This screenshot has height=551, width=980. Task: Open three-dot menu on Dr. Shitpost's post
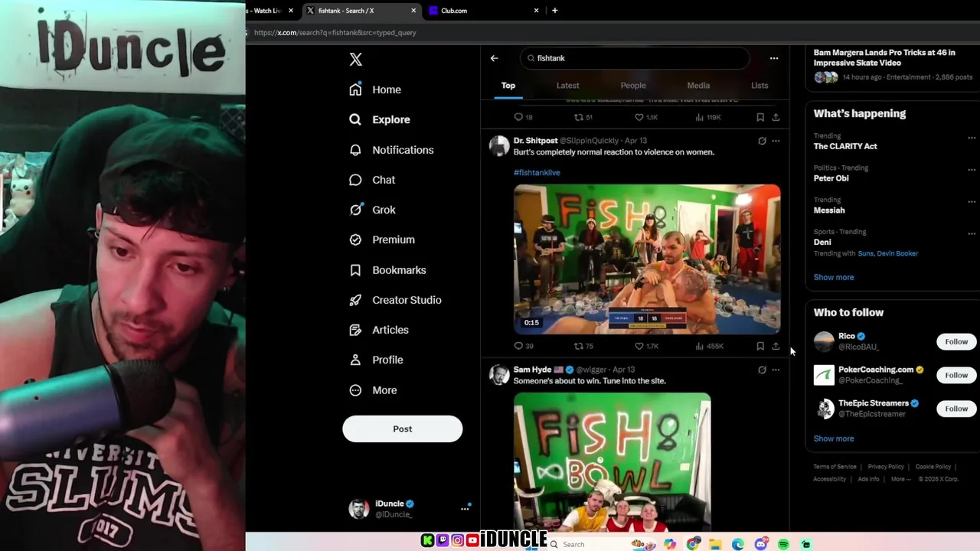(776, 141)
